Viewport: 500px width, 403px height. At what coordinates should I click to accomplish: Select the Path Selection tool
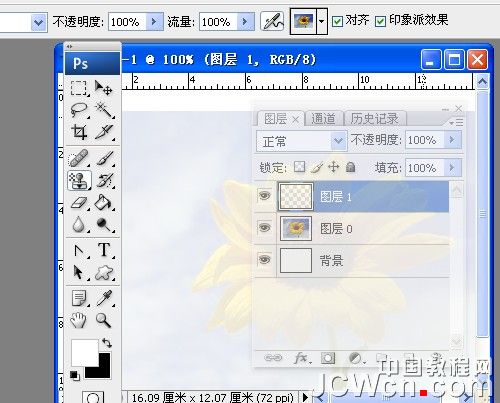coord(79,272)
